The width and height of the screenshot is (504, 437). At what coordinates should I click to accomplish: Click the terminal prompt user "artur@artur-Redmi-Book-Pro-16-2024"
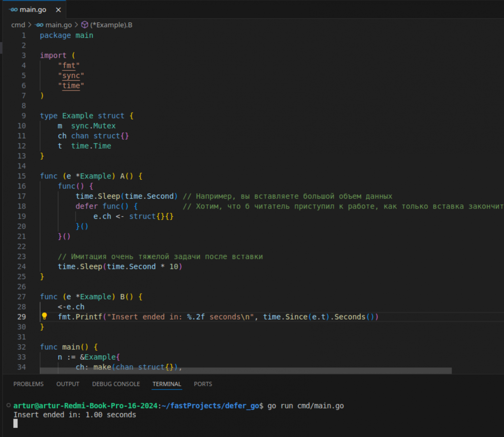(85, 406)
